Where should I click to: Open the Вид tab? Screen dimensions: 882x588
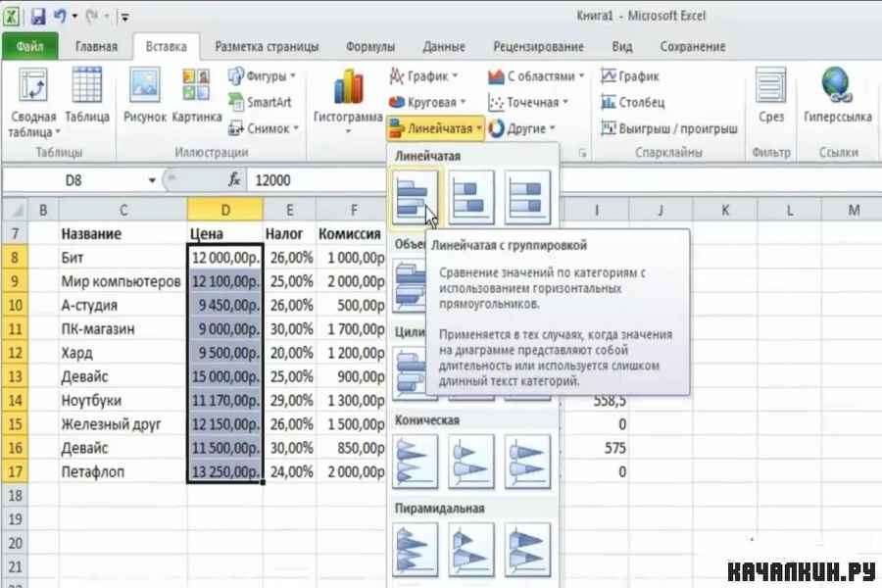pyautogui.click(x=622, y=46)
